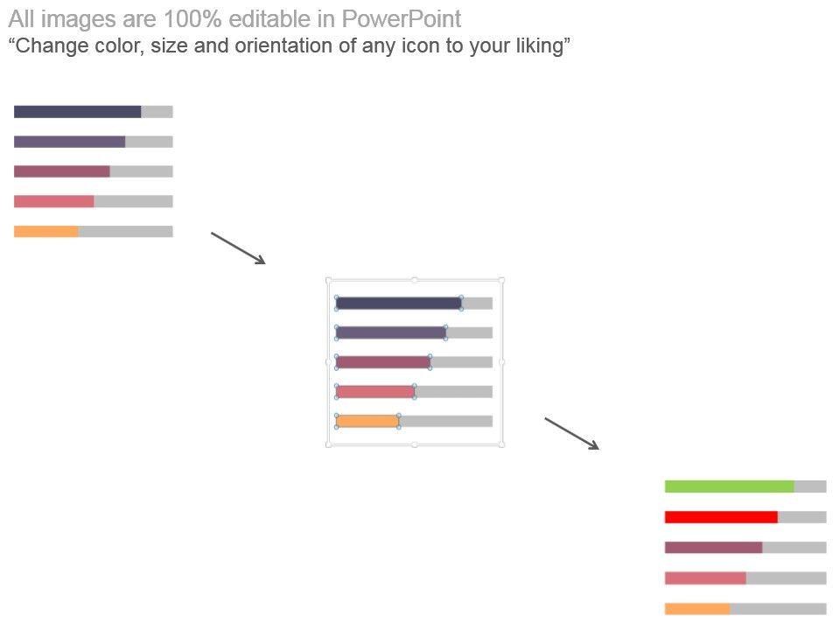Select the red bar in the bottom-right chart
Screen dimensions: 840x630
click(x=721, y=517)
